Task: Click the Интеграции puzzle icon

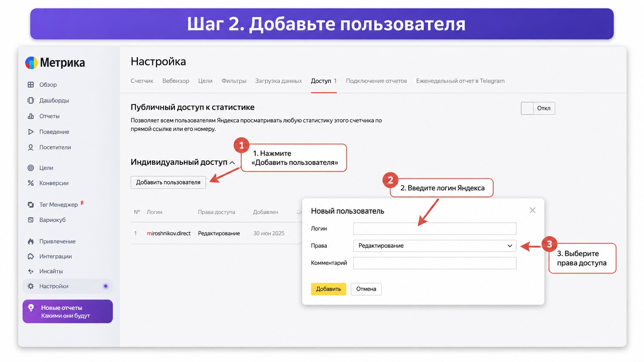Action: coord(31,257)
